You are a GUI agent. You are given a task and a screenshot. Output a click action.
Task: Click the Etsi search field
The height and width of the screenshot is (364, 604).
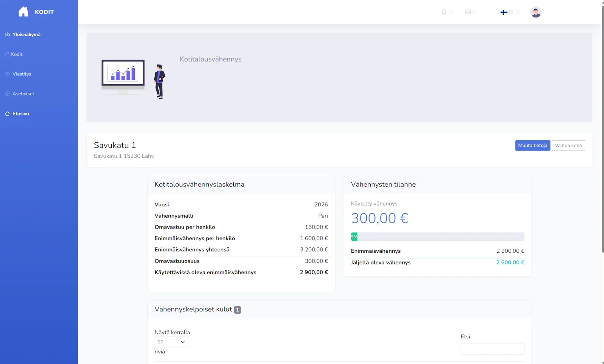point(492,349)
